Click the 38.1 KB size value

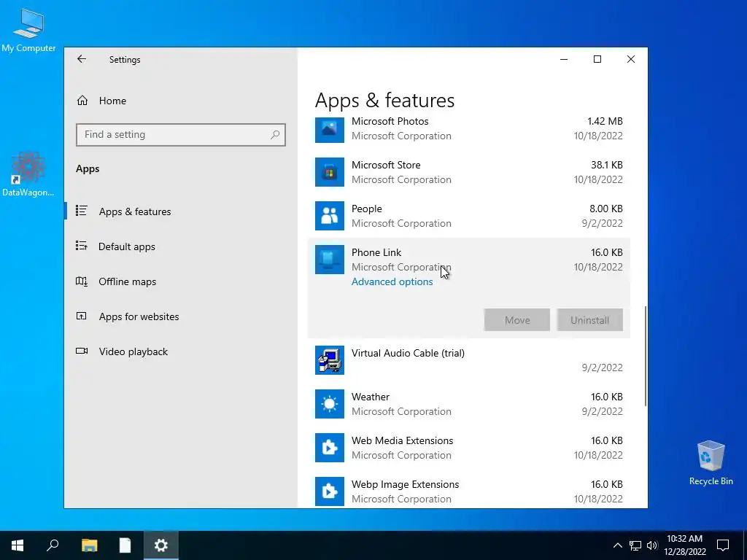pos(606,166)
